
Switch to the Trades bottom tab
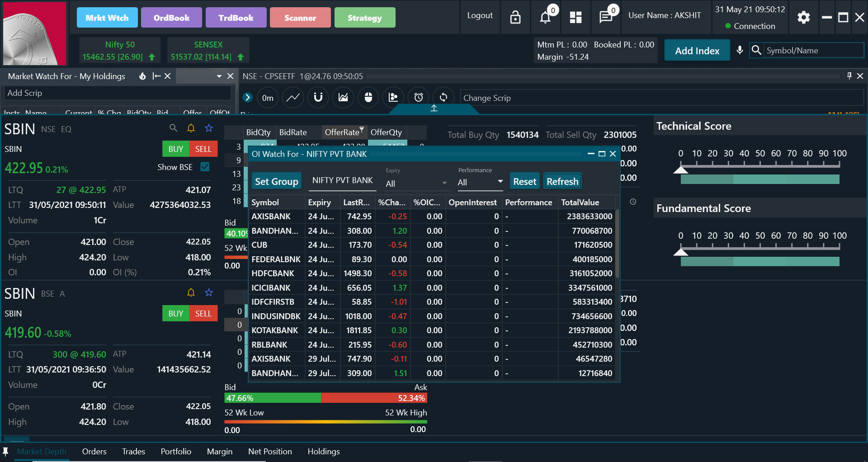[x=133, y=451]
